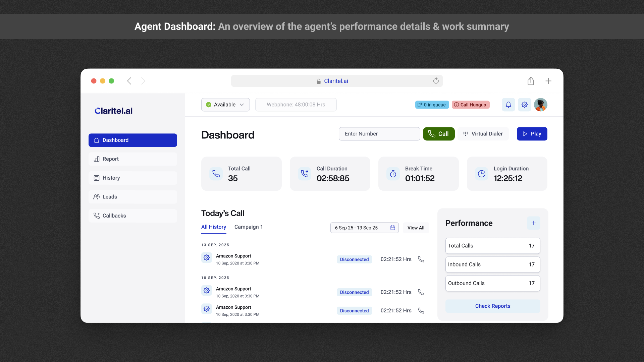This screenshot has height=362, width=644.
Task: Switch to the Campaign 1 tab
Action: [248, 227]
